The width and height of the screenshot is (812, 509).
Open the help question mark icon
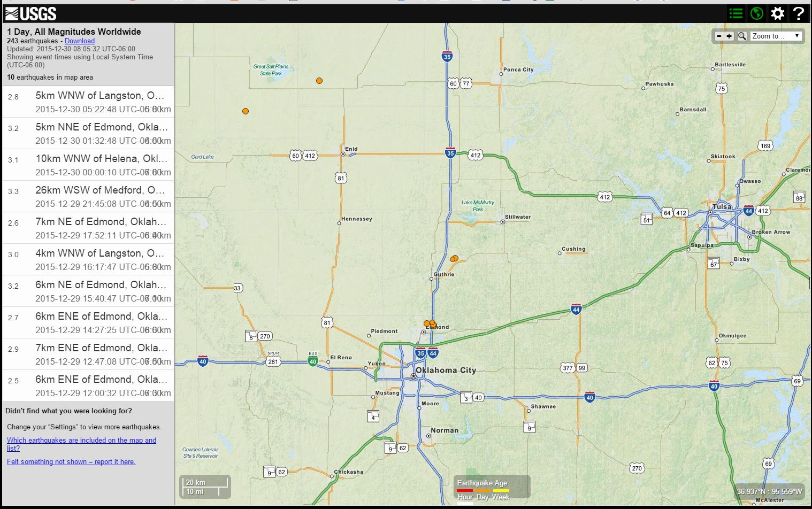pos(798,13)
